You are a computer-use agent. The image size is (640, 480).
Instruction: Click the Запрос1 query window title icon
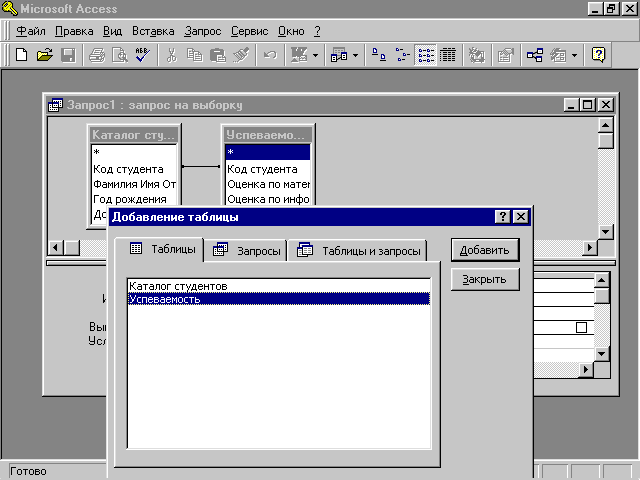(x=56, y=105)
